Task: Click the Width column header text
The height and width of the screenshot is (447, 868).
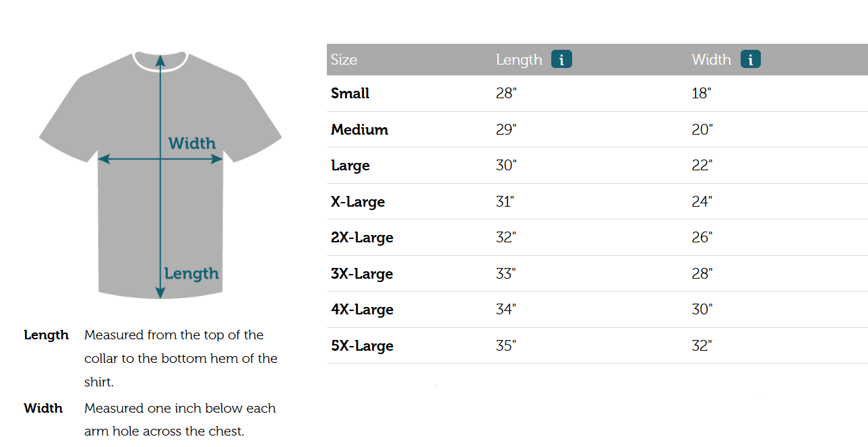Action: pos(711,60)
